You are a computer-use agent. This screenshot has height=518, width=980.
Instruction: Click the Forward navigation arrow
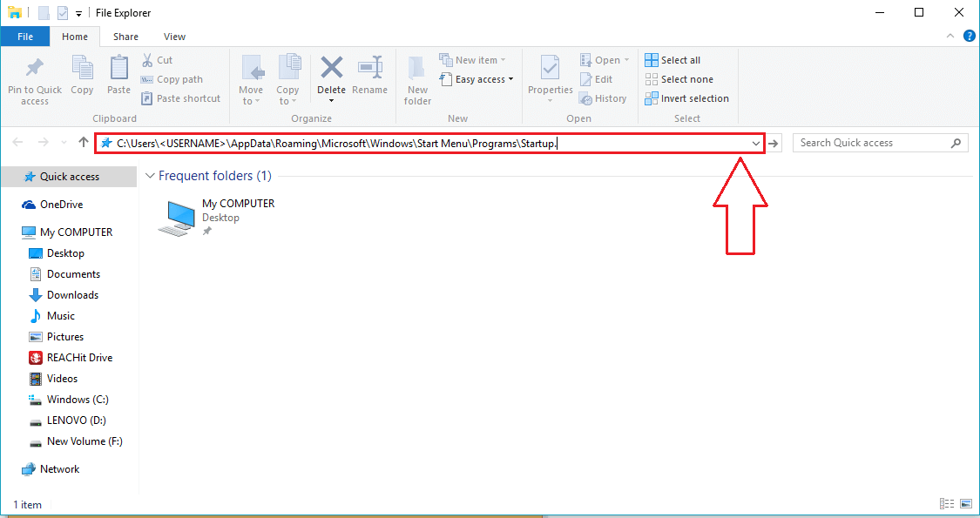pos(43,143)
